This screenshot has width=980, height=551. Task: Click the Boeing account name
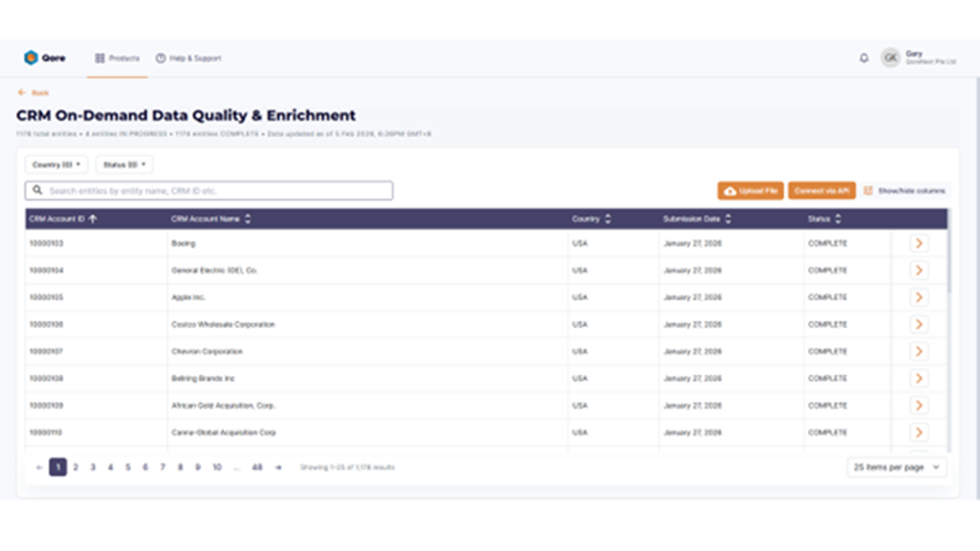pos(183,243)
